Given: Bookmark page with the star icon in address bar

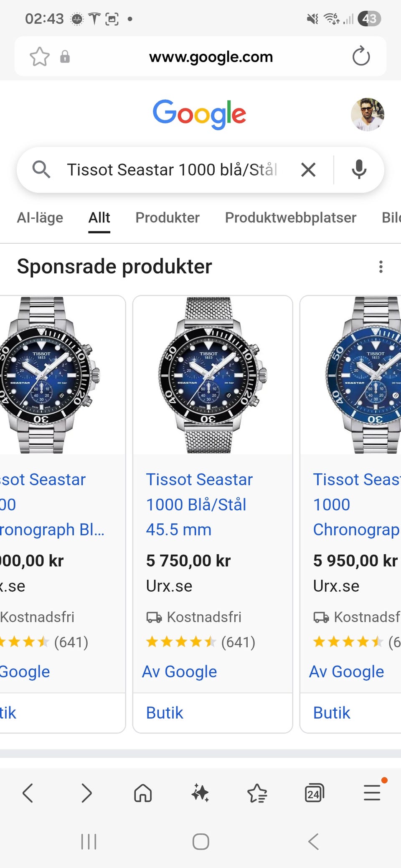Looking at the screenshot, I should pyautogui.click(x=40, y=57).
